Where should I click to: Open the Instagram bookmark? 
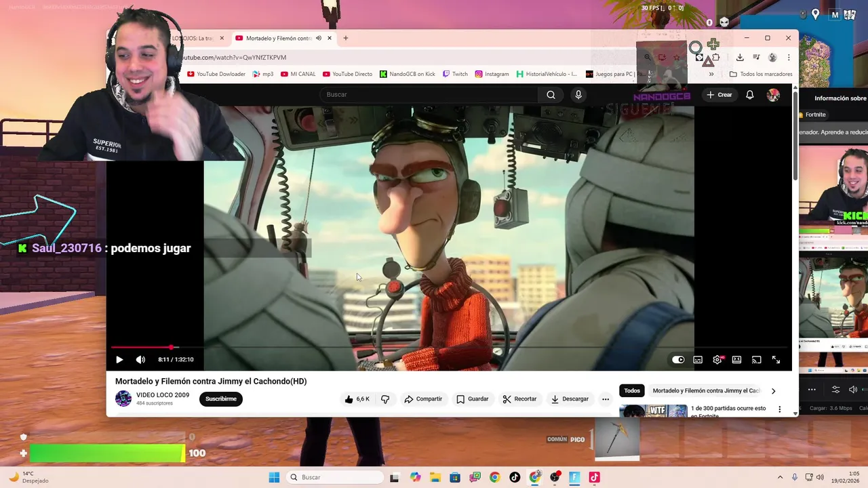[x=492, y=74]
